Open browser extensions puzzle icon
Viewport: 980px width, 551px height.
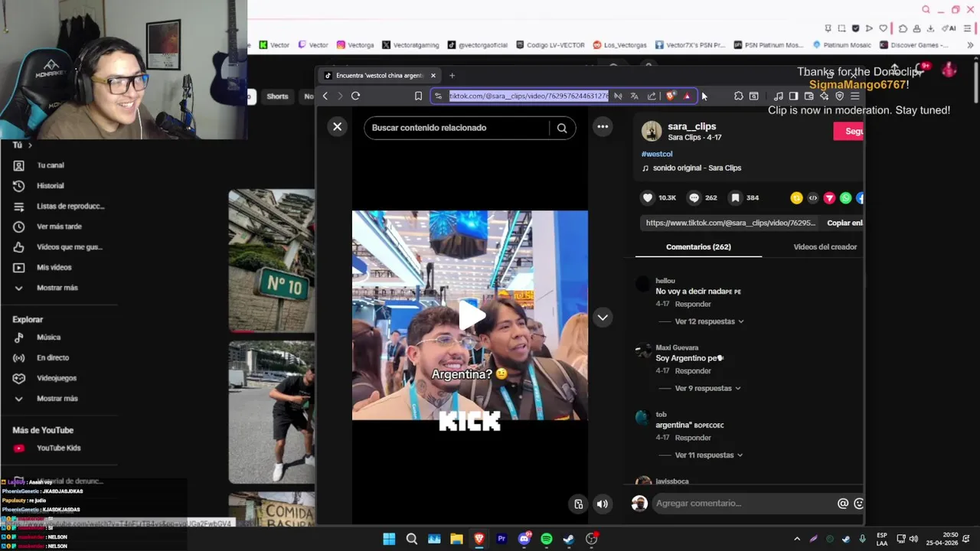coord(738,96)
